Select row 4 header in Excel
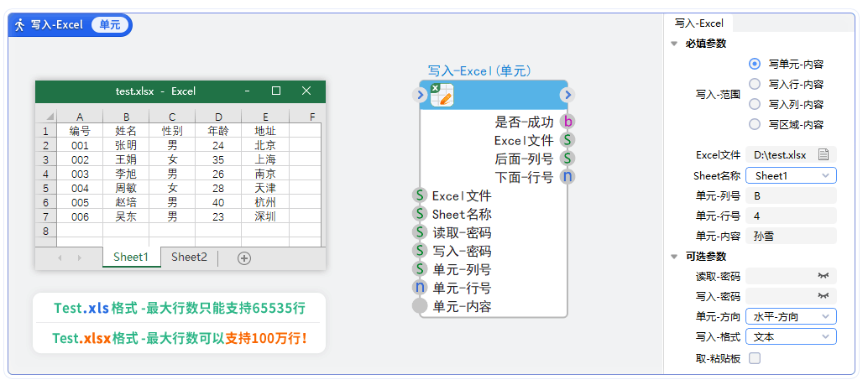 pyautogui.click(x=46, y=174)
